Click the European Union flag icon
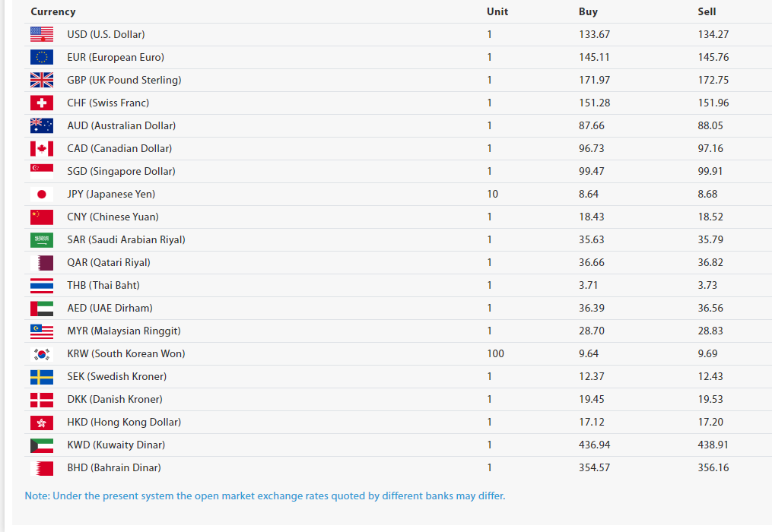Viewport: 772px width, 532px height. point(42,57)
